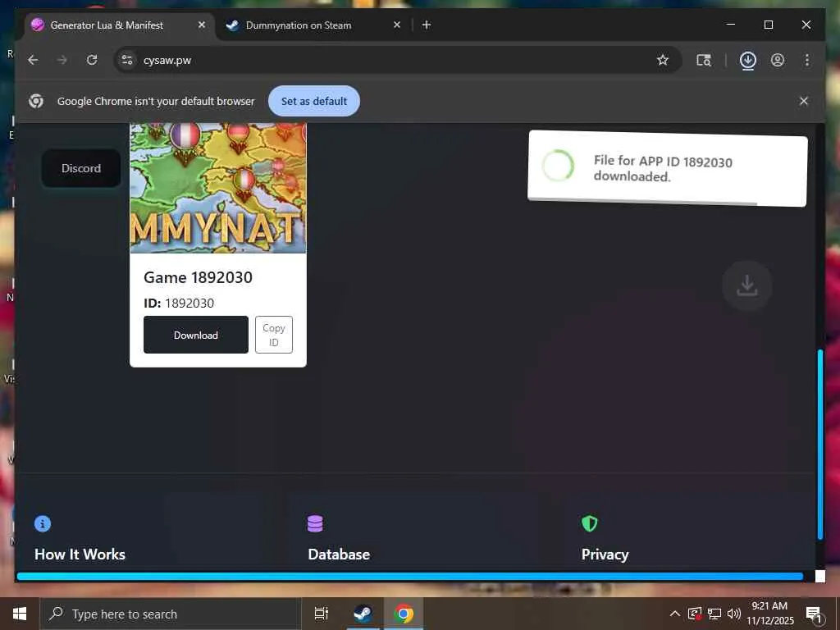
Task: Click the Game 1892030 title text
Action: [198, 277]
